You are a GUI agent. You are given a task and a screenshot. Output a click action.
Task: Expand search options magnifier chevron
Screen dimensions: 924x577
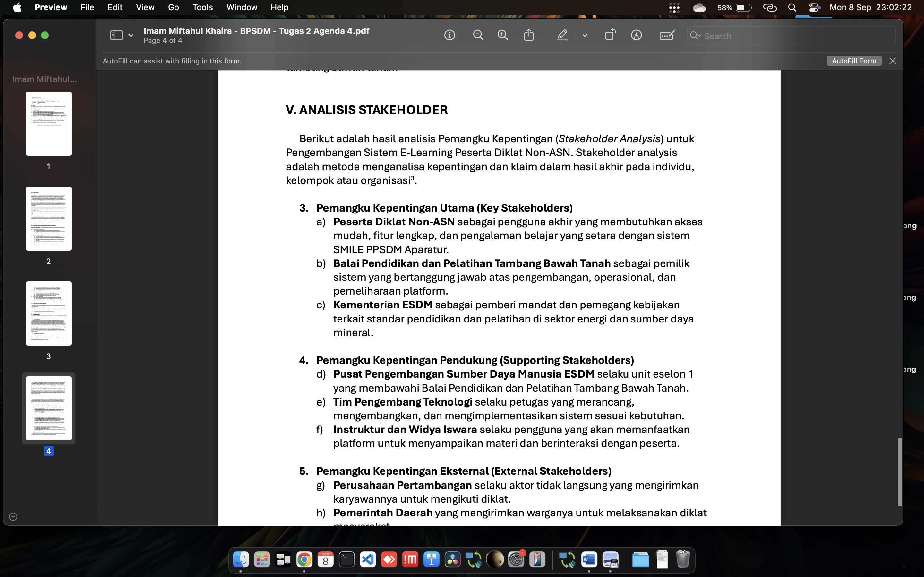pyautogui.click(x=695, y=36)
